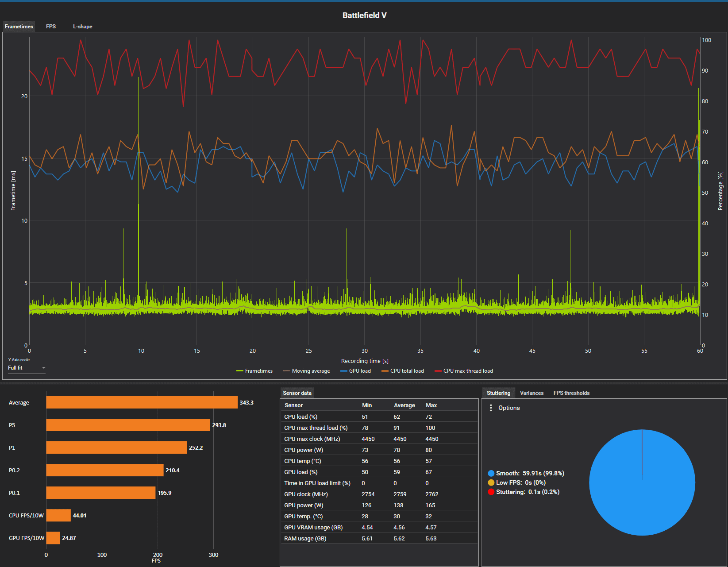Click the Low FPS yellow legend dot
This screenshot has width=728, height=567.
click(x=491, y=482)
